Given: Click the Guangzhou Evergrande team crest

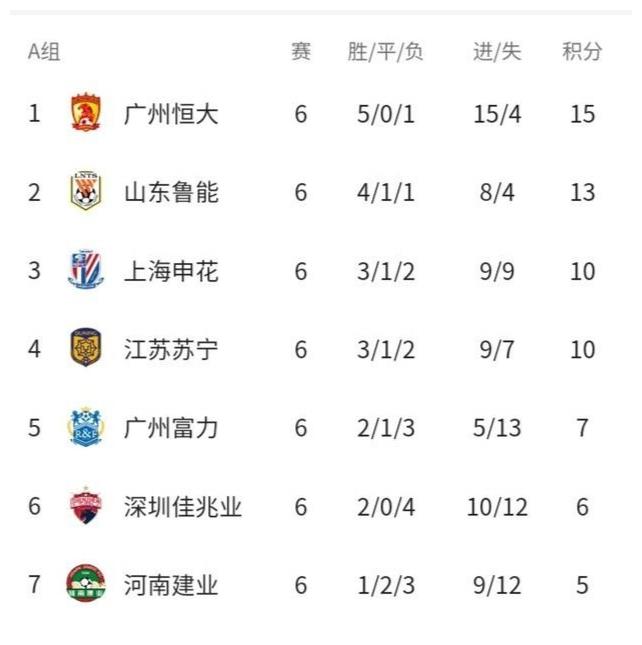Looking at the screenshot, I should [x=86, y=113].
